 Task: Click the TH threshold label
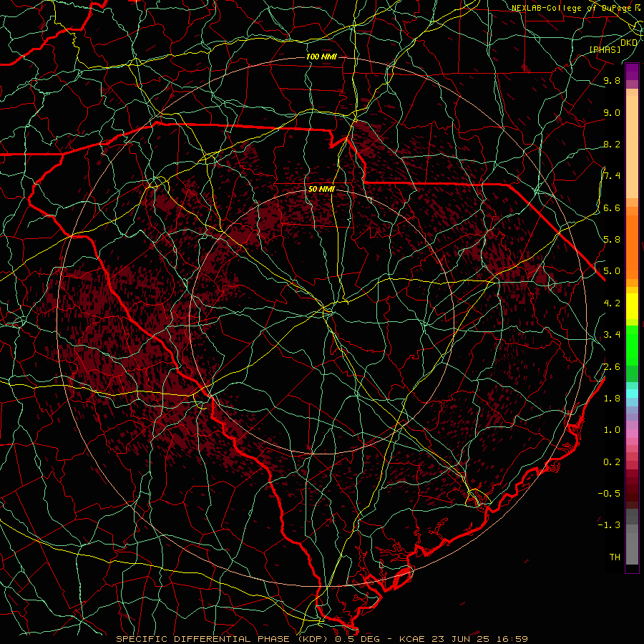click(x=615, y=557)
